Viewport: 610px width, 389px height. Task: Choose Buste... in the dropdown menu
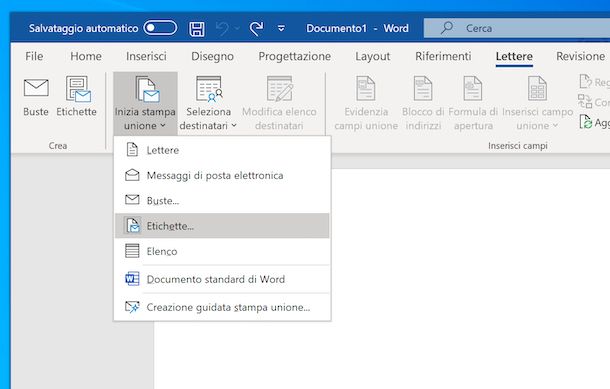coord(222,200)
